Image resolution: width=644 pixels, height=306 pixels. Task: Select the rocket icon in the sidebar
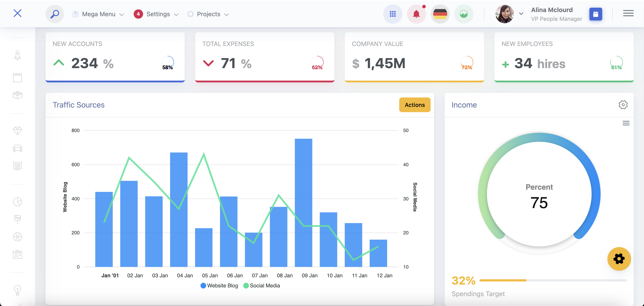click(17, 55)
